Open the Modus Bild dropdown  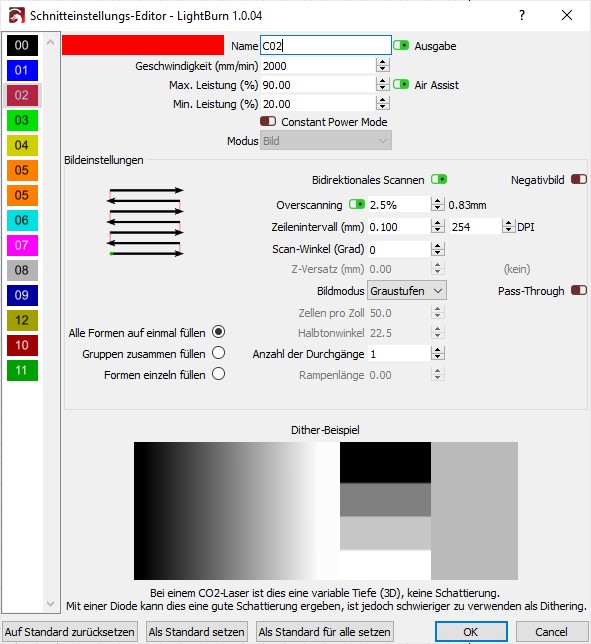(x=326, y=141)
